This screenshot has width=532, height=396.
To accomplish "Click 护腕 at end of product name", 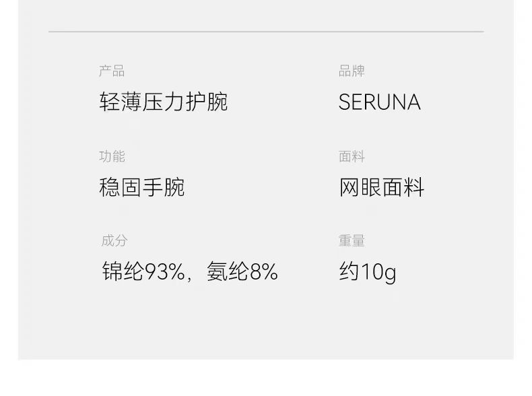I will 207,102.
